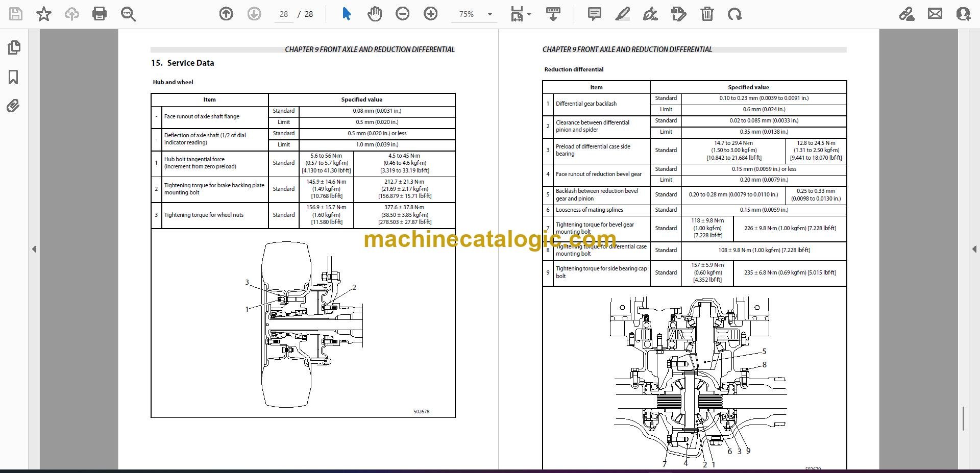Click the reduction differential diagram

click(x=700, y=383)
